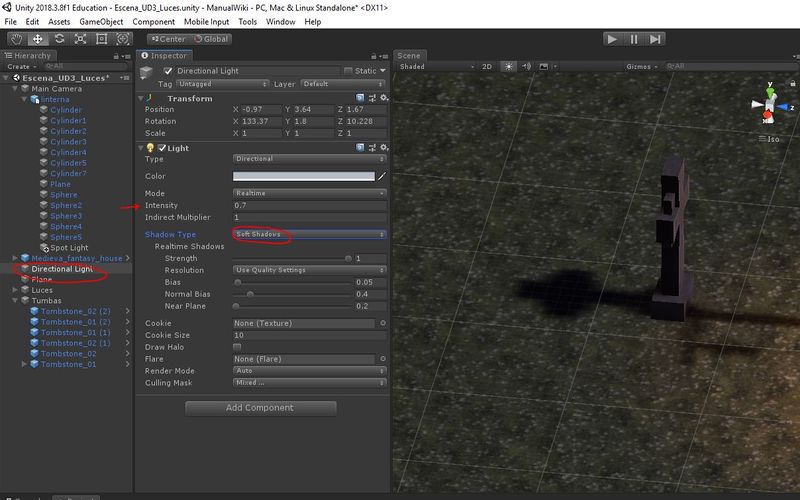Open the light color eyedropper
This screenshot has height=500, width=800.
[382, 176]
